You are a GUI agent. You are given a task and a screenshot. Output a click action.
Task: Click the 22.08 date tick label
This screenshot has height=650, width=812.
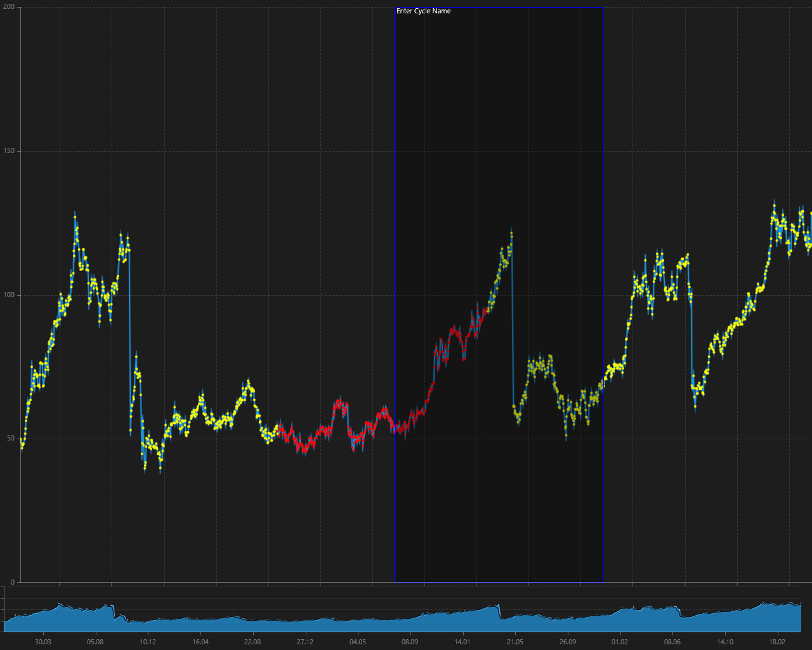click(x=252, y=642)
